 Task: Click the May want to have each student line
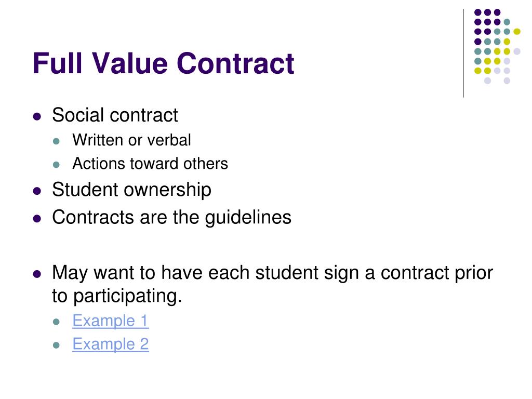(272, 273)
